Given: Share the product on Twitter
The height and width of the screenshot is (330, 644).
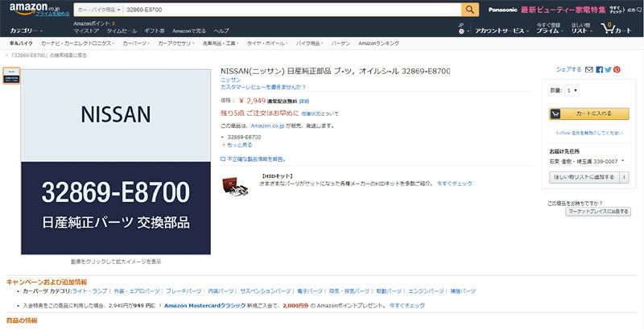Looking at the screenshot, I should coord(608,70).
